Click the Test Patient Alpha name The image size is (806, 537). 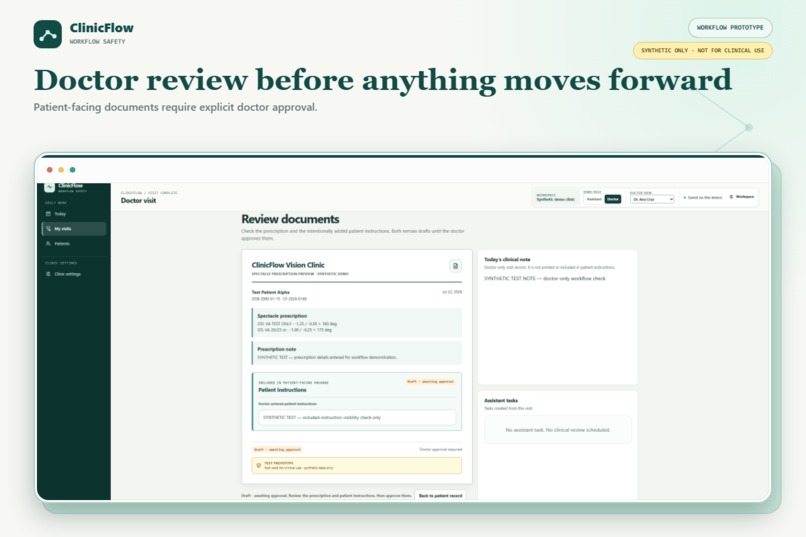tap(270, 292)
